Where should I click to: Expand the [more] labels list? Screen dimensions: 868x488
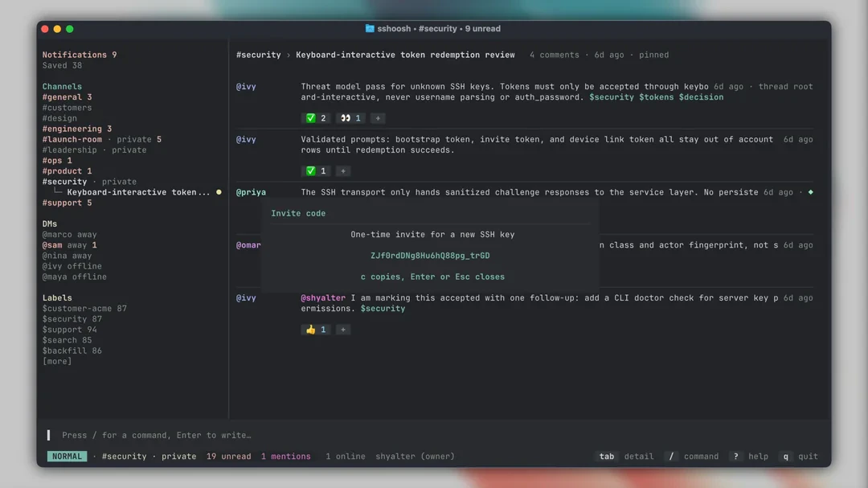(57, 361)
